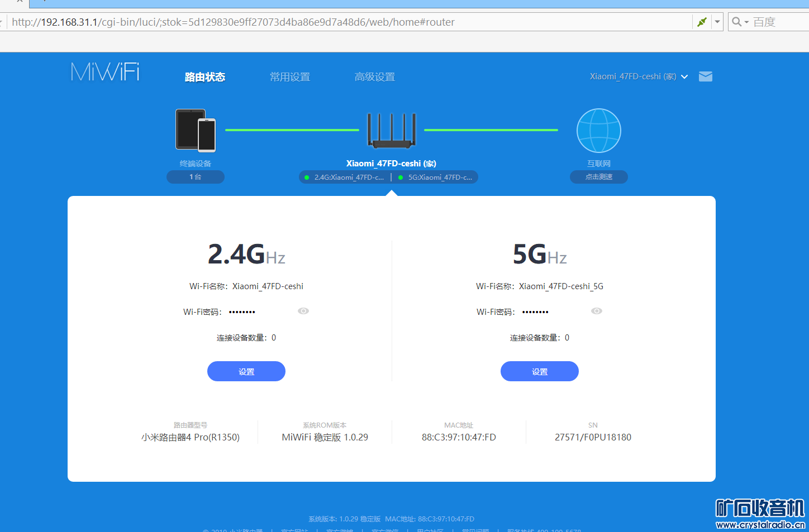The image size is (809, 532).
Task: Click the bold Xiaomi_47FD-ceshi (家) router name
Action: [391, 164]
